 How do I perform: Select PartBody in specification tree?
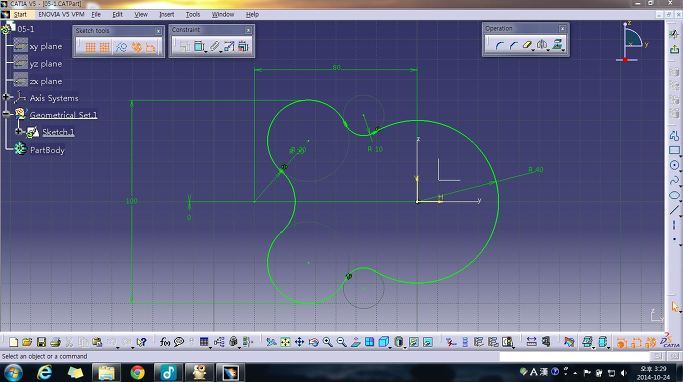pyautogui.click(x=47, y=150)
